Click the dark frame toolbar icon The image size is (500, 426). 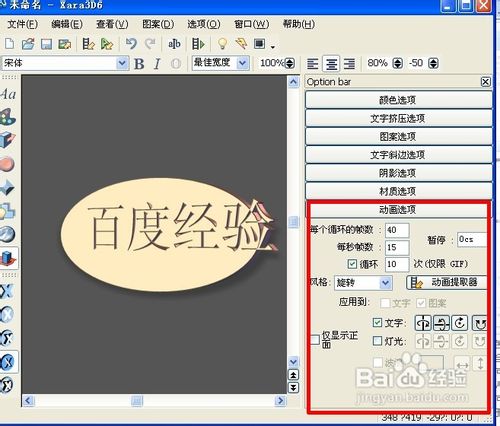(x=260, y=44)
